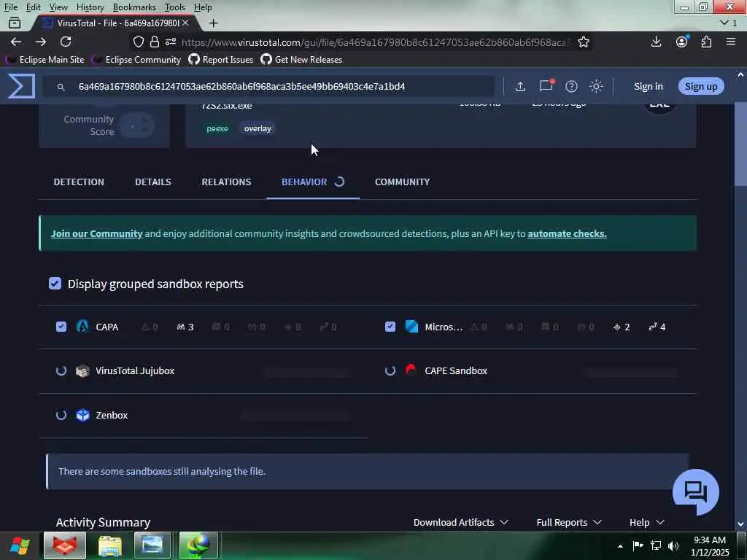The image size is (747, 560).
Task: Click the loading spinner beside Zenbox
Action: click(61, 415)
